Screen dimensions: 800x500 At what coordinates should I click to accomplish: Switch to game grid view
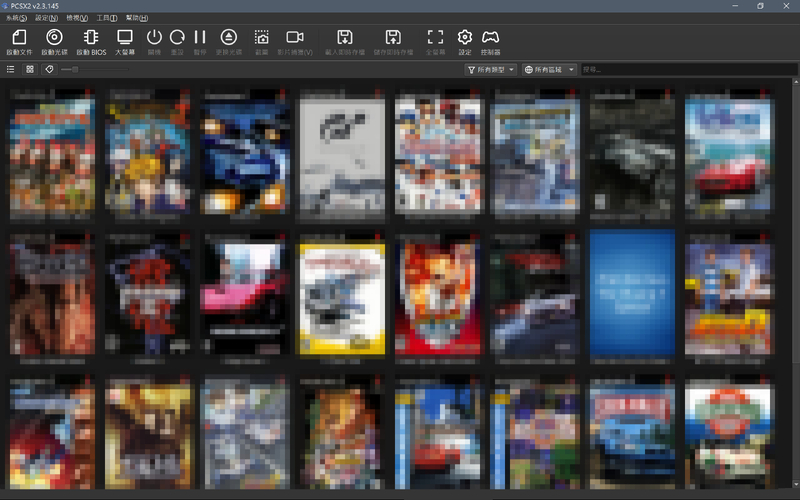coord(30,69)
